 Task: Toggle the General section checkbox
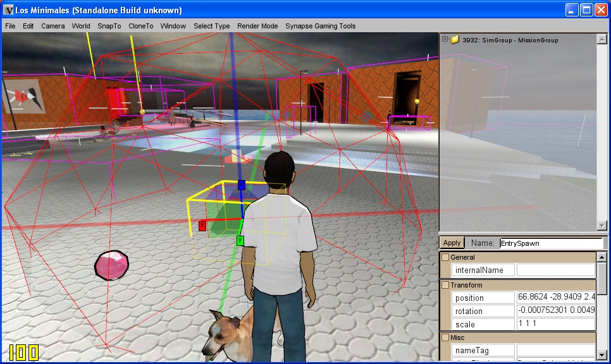pyautogui.click(x=445, y=257)
